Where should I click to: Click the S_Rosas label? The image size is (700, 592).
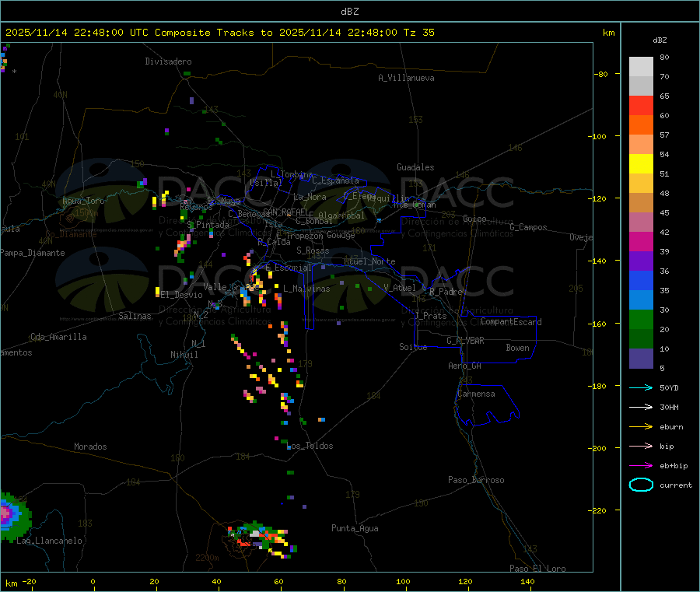pos(313,250)
